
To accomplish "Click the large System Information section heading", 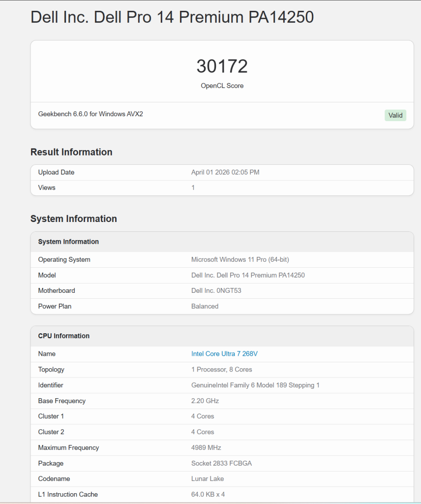I will 74,219.
